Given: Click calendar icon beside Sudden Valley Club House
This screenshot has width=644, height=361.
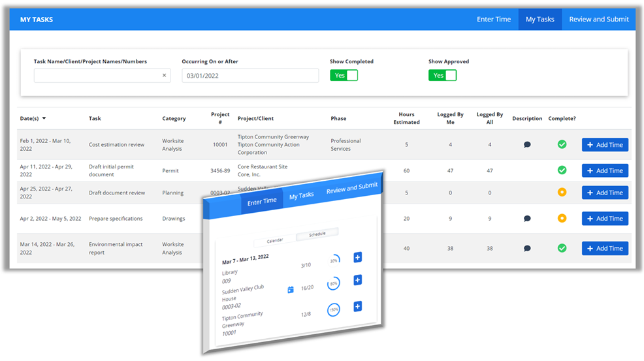Looking at the screenshot, I should click(291, 290).
